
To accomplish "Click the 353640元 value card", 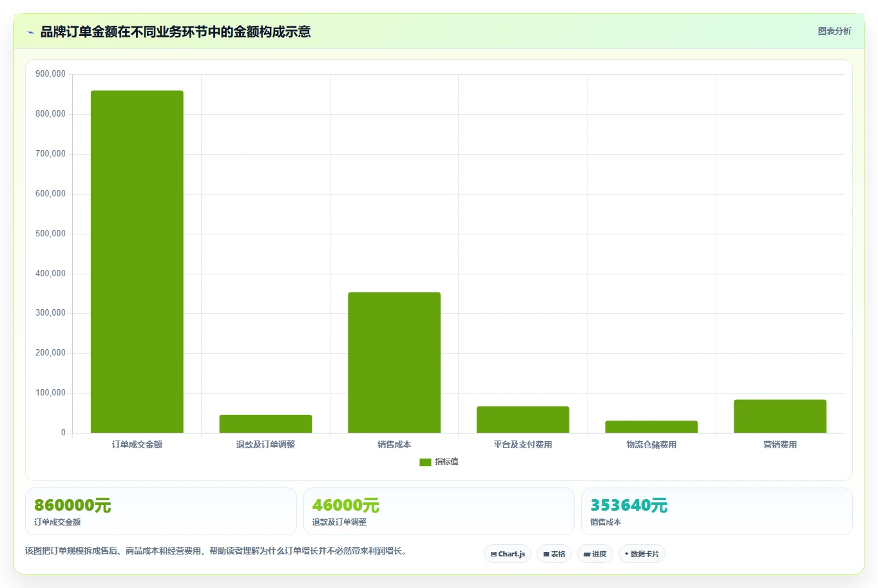I will pyautogui.click(x=716, y=511).
